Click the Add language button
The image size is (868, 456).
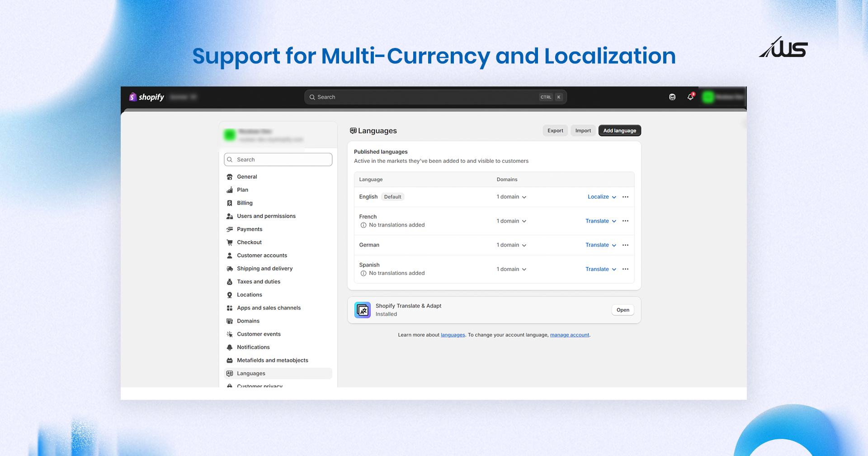point(620,131)
